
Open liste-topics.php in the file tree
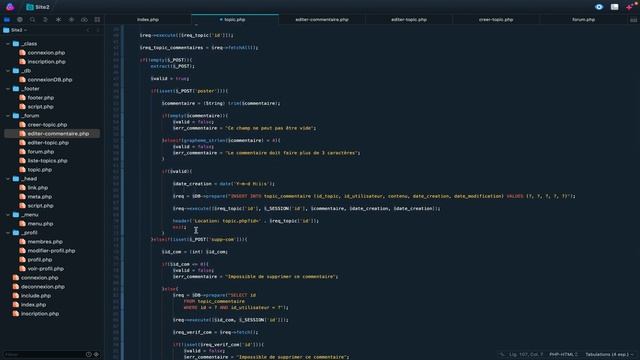click(47, 160)
